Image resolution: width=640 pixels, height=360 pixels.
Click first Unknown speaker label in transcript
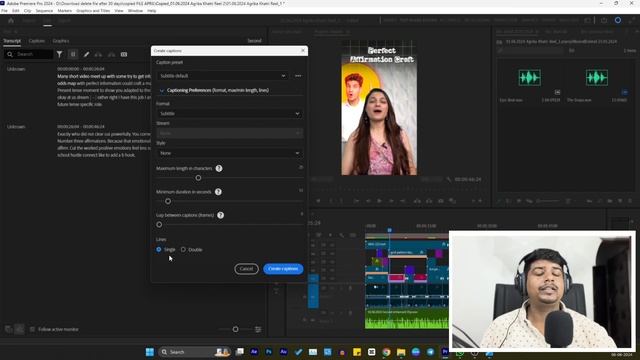tap(16, 69)
